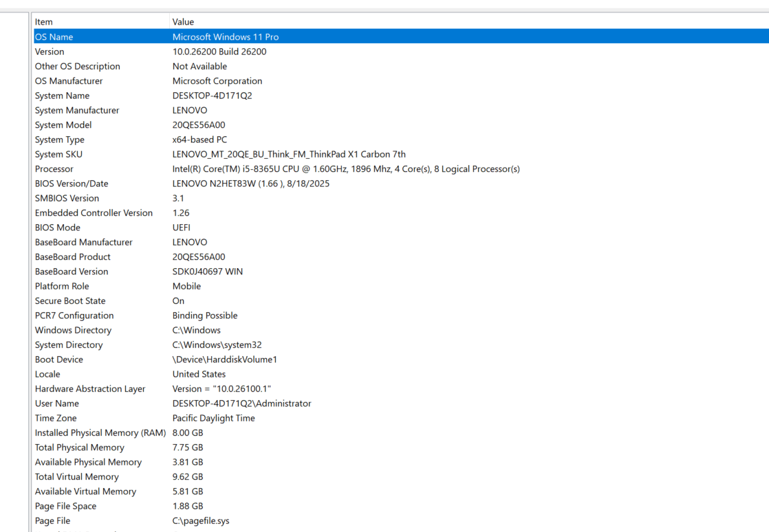Viewport: 769px width, 532px height.
Task: Select the Installed Physical Memory (RAM) row
Action: click(x=401, y=434)
